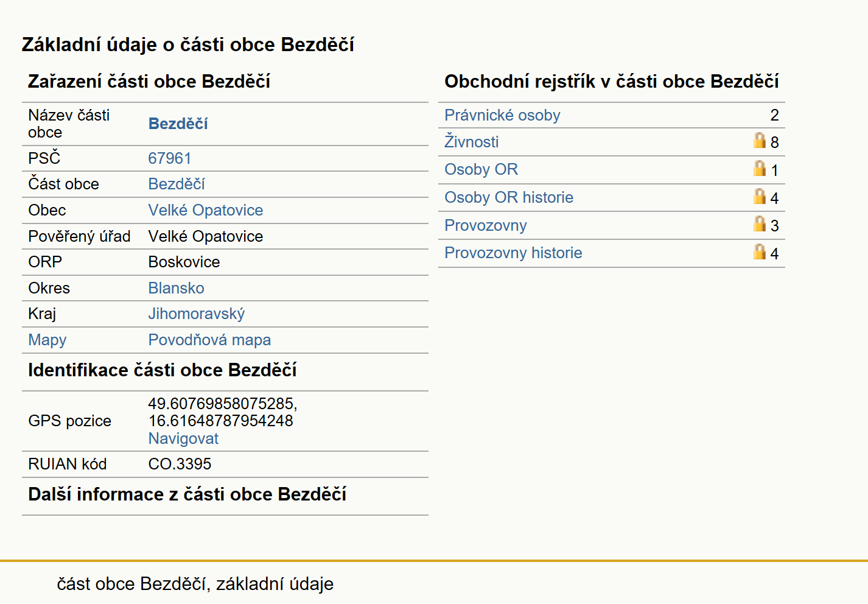
Task: Click the lock icon next to Osoby OR count
Action: point(759,169)
